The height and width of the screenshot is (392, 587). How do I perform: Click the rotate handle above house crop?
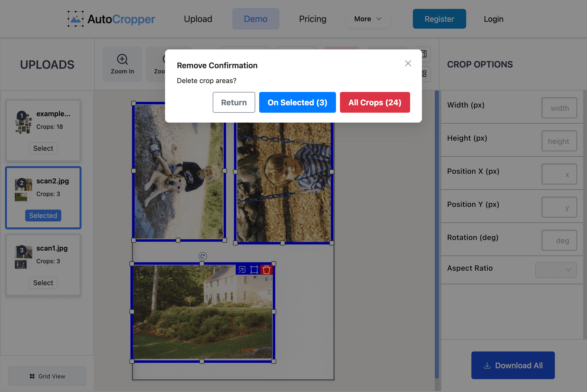[202, 256]
